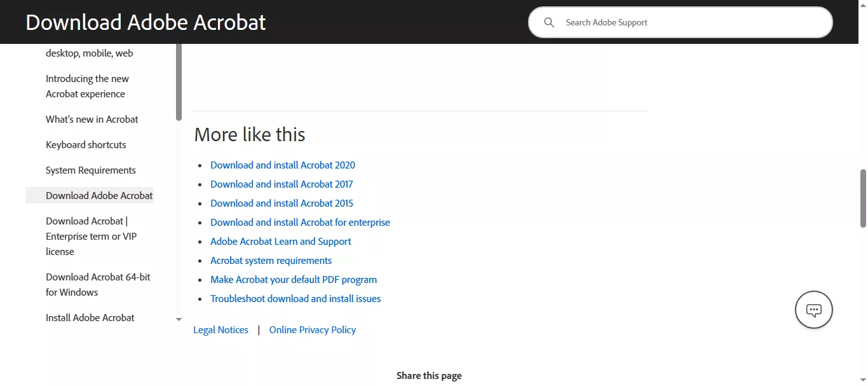Open Adobe Acrobat Learn and Support
The height and width of the screenshot is (386, 868).
click(x=280, y=241)
